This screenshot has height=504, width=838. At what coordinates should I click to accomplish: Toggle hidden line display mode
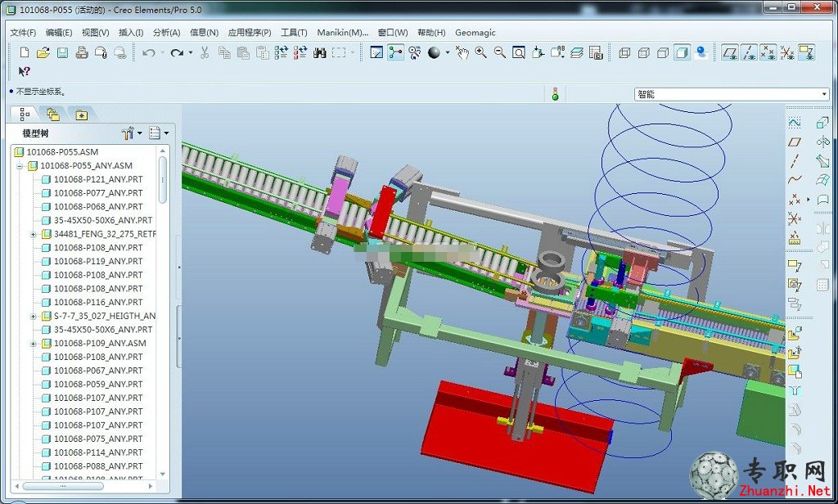coord(643,52)
